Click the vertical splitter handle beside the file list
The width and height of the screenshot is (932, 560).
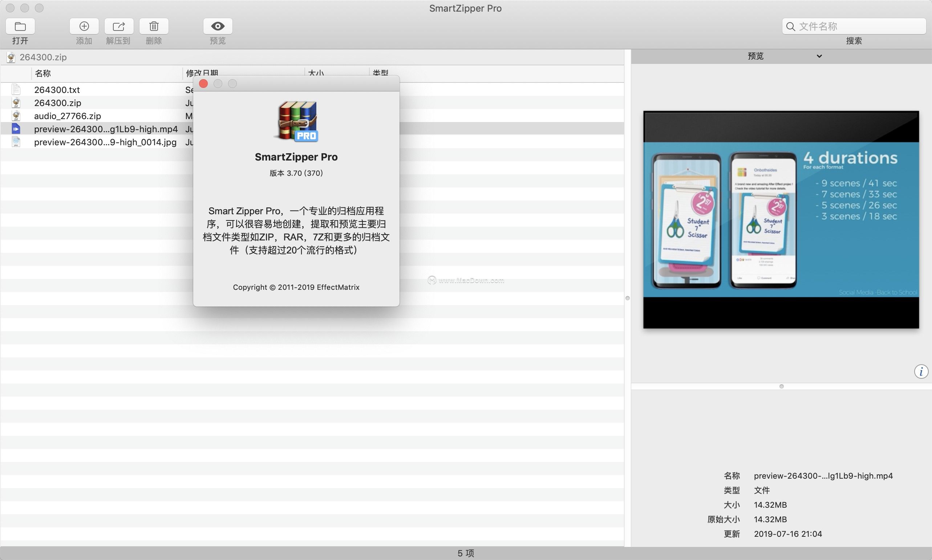628,298
